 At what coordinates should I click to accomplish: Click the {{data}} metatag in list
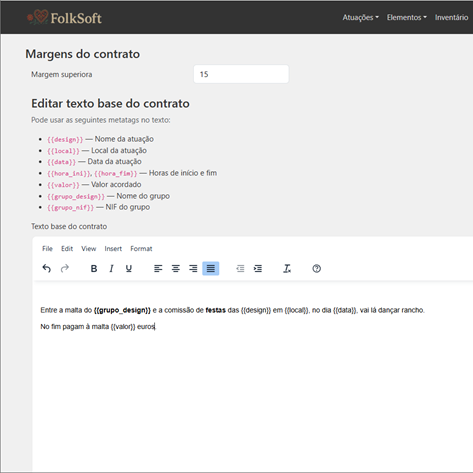(61, 162)
